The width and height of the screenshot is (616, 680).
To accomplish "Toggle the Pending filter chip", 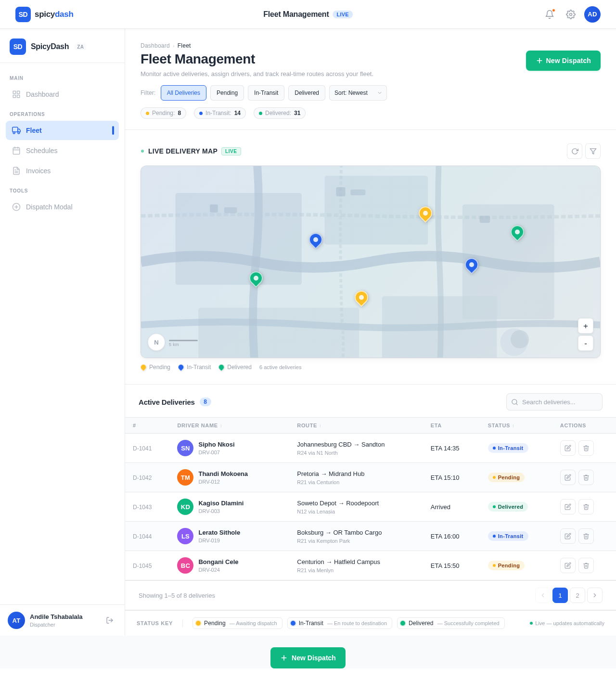I will click(x=227, y=93).
